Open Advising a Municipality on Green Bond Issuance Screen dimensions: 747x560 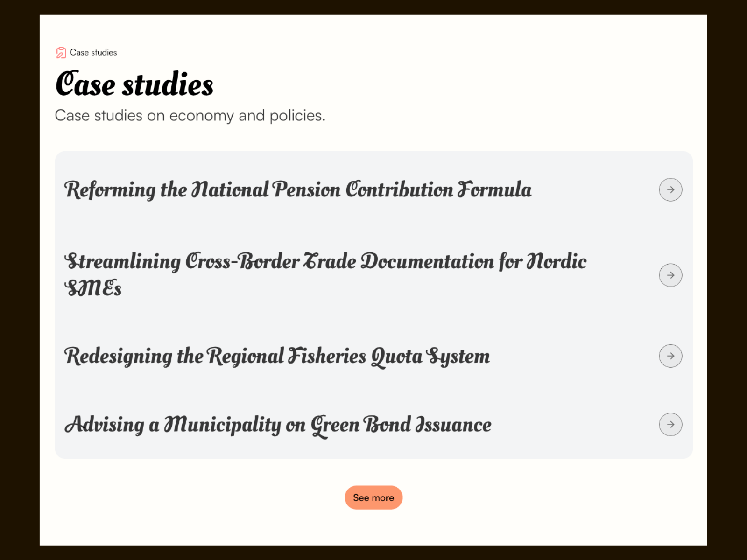(278, 425)
